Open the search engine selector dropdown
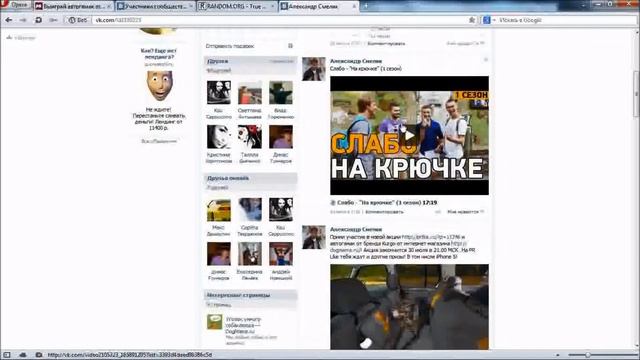640x360 pixels. click(x=489, y=20)
